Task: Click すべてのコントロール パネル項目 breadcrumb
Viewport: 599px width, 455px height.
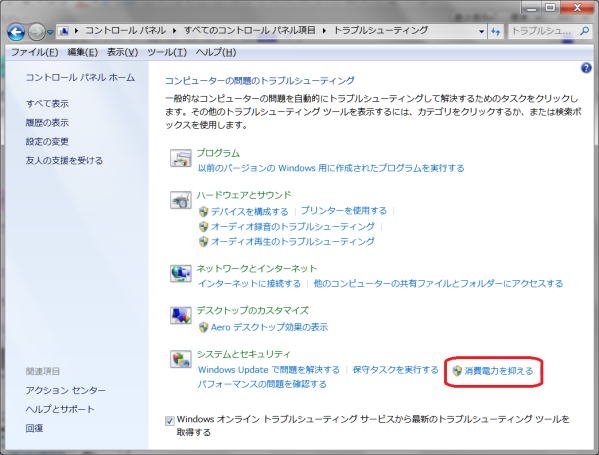Action: click(x=250, y=31)
